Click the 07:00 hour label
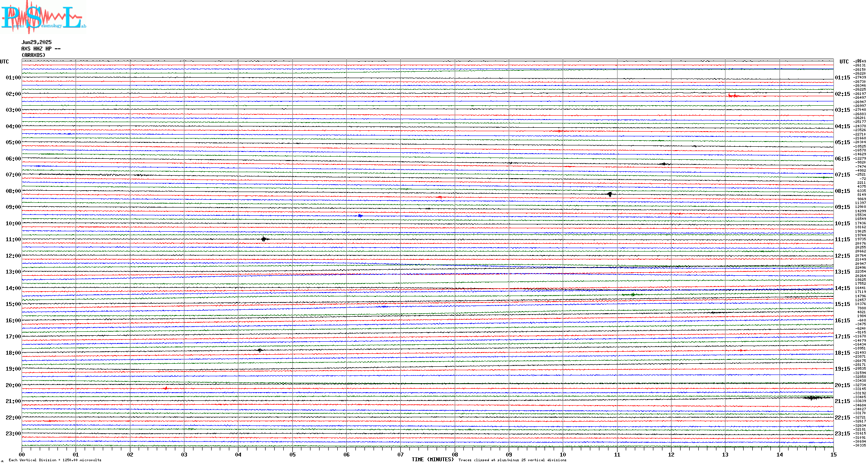This screenshot has height=466, width=868. [13, 175]
